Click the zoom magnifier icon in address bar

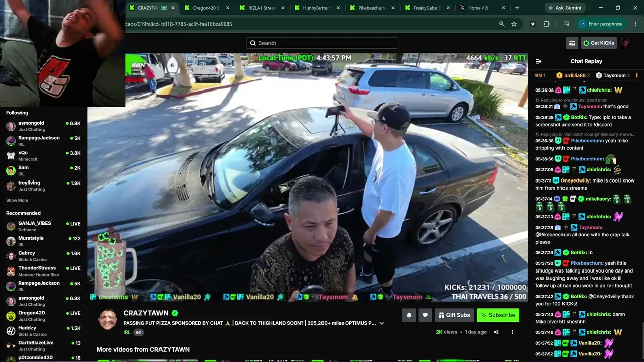point(502,24)
